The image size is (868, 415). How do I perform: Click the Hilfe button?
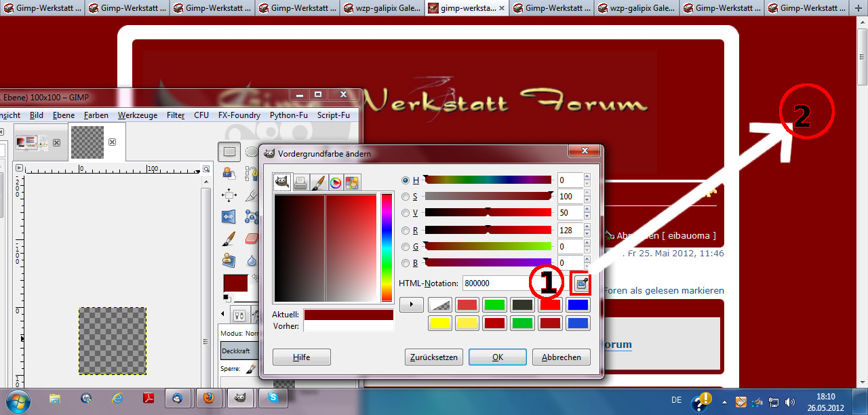302,357
